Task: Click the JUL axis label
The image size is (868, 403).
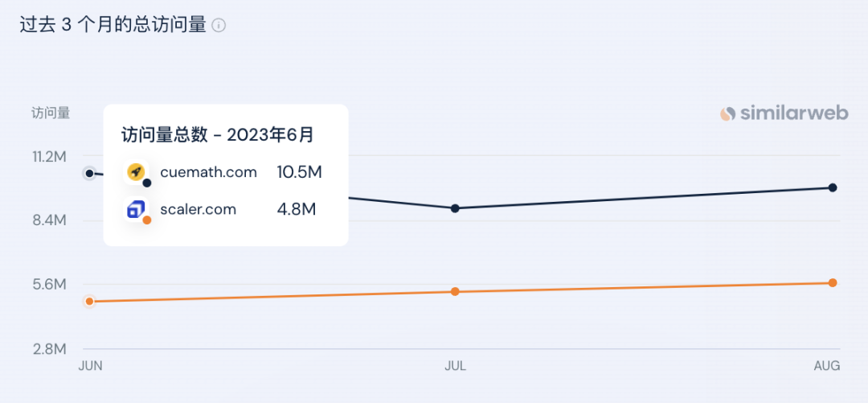Action: point(456,367)
